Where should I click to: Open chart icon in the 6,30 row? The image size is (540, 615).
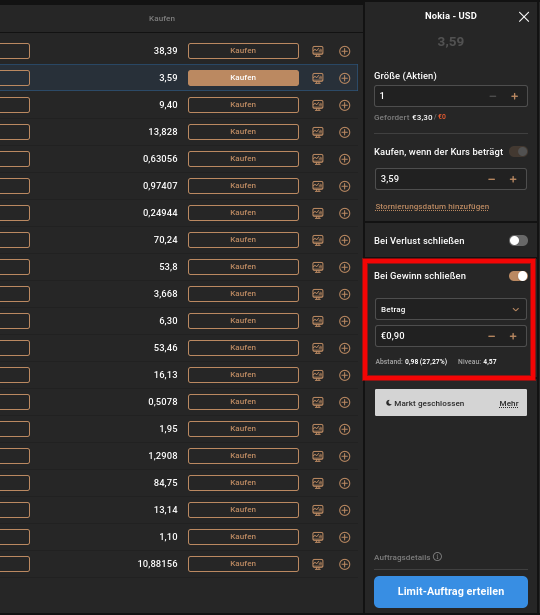coord(318,321)
